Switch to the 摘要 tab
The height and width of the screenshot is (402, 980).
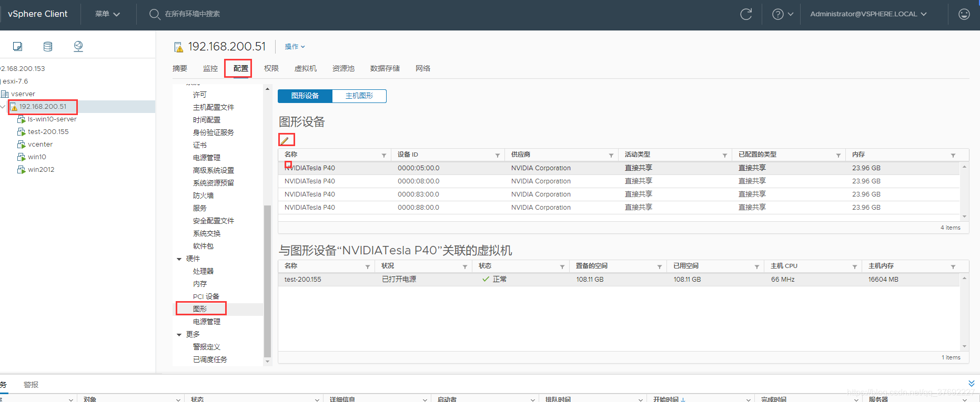click(x=180, y=68)
